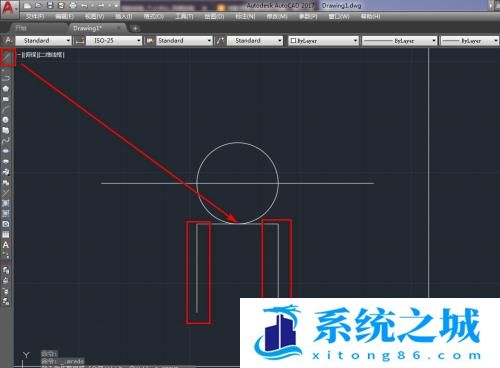Select the Circle tool in draw toolbar
This screenshot has width=500, height=368.
click(x=6, y=120)
